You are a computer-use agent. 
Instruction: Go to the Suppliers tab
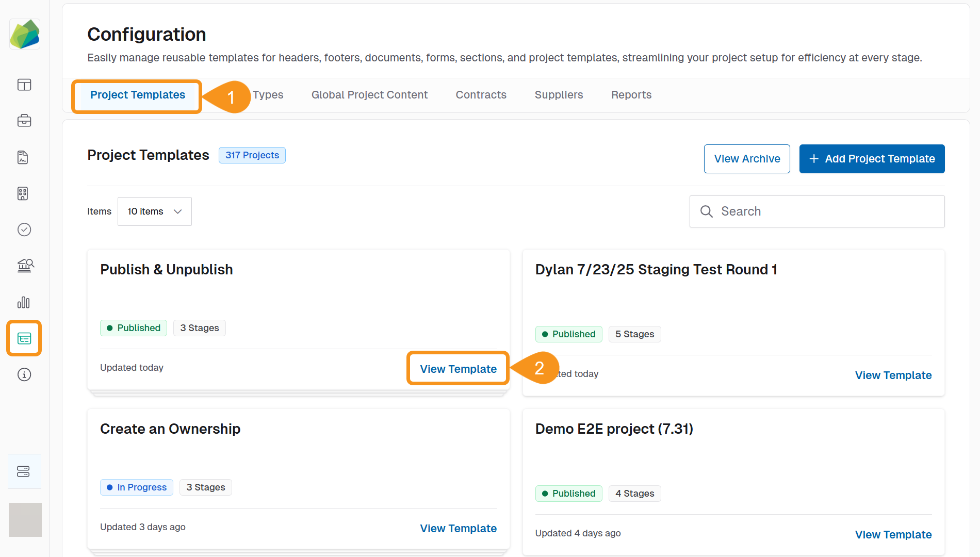click(x=559, y=95)
